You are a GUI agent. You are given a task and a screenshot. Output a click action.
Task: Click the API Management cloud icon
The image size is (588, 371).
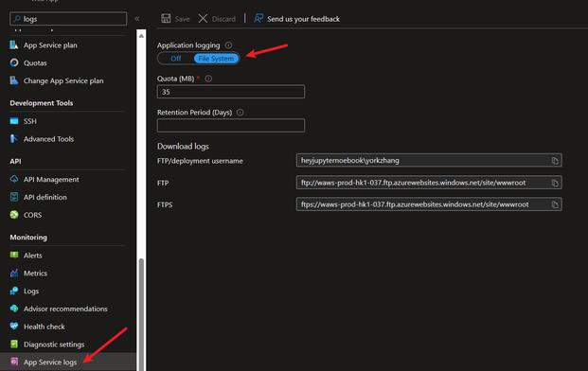14,179
